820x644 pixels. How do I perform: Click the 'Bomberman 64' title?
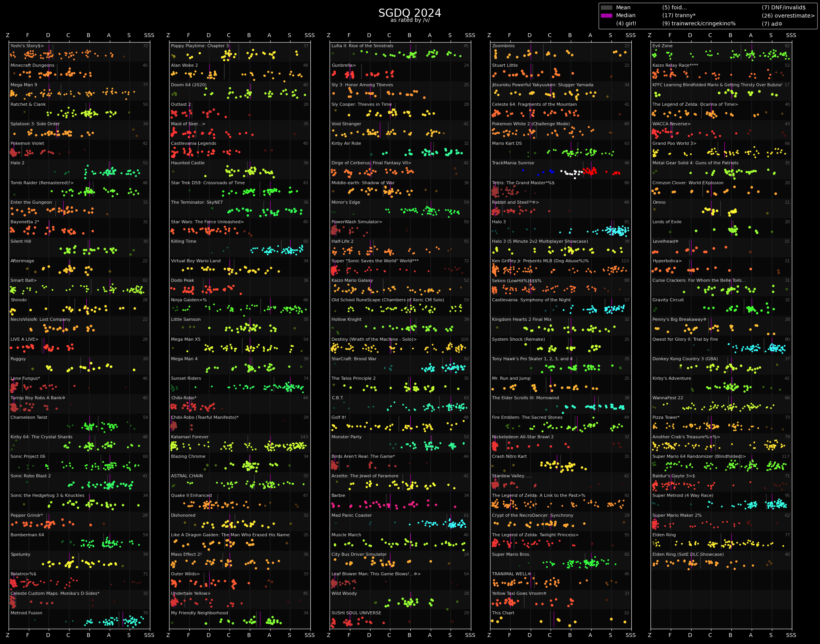27,535
